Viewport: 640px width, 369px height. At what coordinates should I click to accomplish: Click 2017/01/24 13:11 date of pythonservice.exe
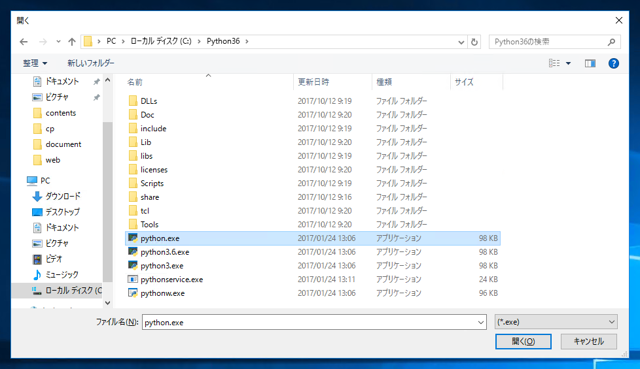pyautogui.click(x=327, y=280)
